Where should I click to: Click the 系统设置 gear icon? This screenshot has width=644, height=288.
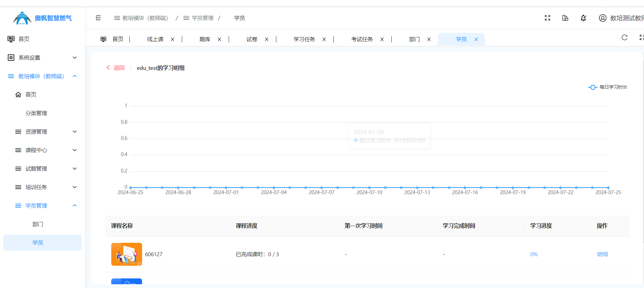pos(11,58)
